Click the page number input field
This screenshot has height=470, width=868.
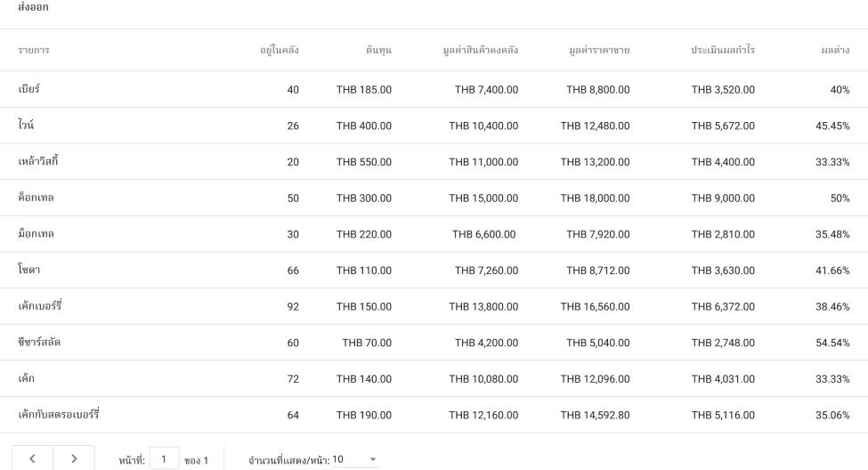tap(165, 459)
